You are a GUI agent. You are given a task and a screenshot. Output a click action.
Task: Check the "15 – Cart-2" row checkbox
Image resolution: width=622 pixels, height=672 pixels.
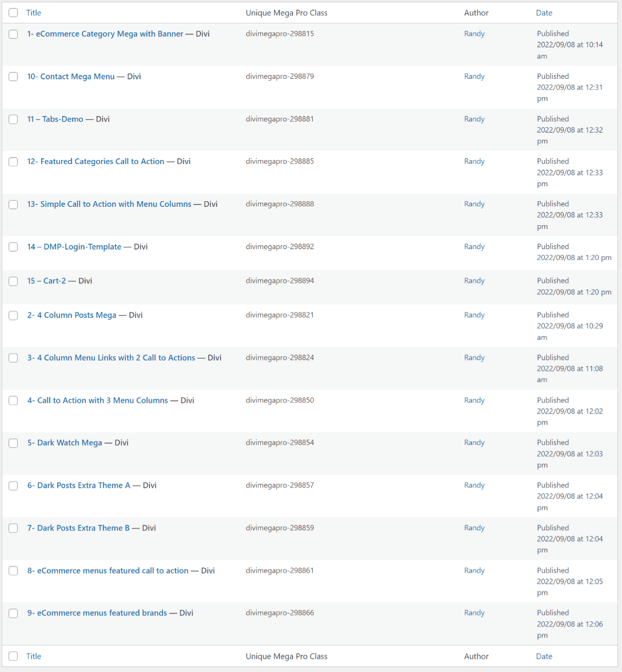[x=13, y=281]
